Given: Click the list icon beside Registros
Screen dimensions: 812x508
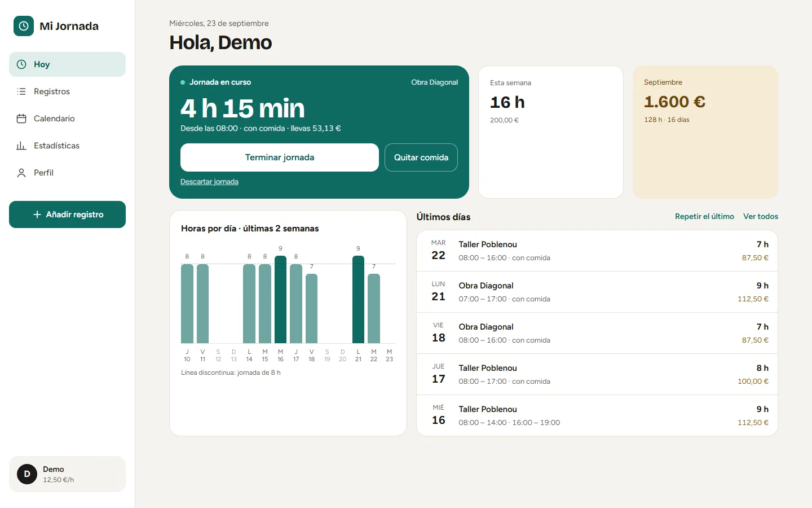Looking at the screenshot, I should (x=21, y=91).
